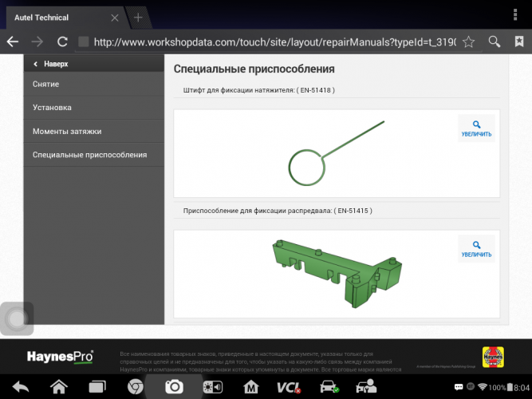Click the HaynesPro logo

[60, 357]
